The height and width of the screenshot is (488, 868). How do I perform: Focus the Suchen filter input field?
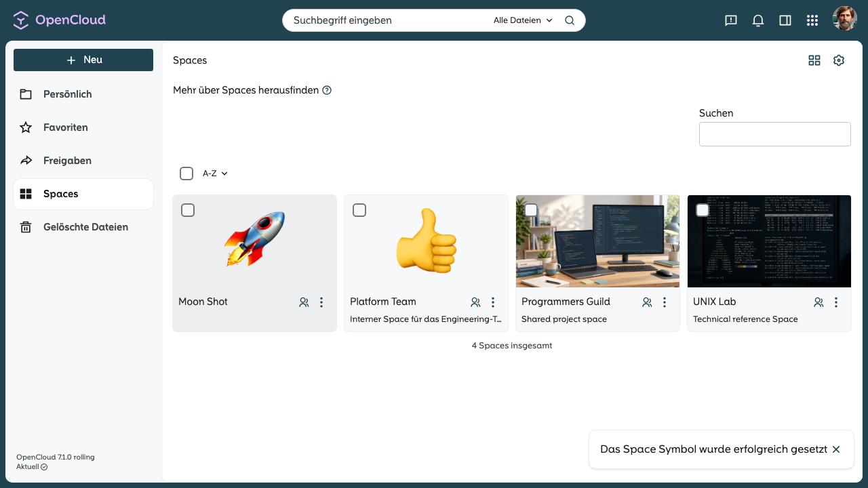coord(775,134)
